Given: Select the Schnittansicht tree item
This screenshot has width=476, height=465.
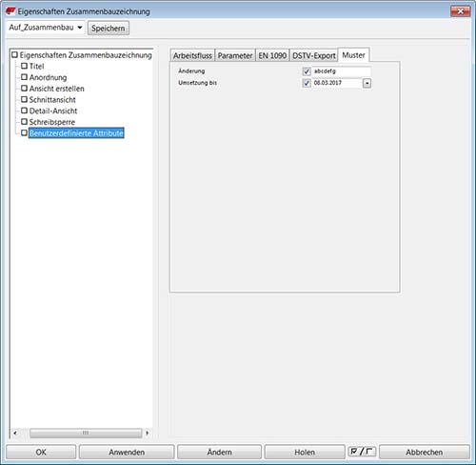Looking at the screenshot, I should 52,99.
